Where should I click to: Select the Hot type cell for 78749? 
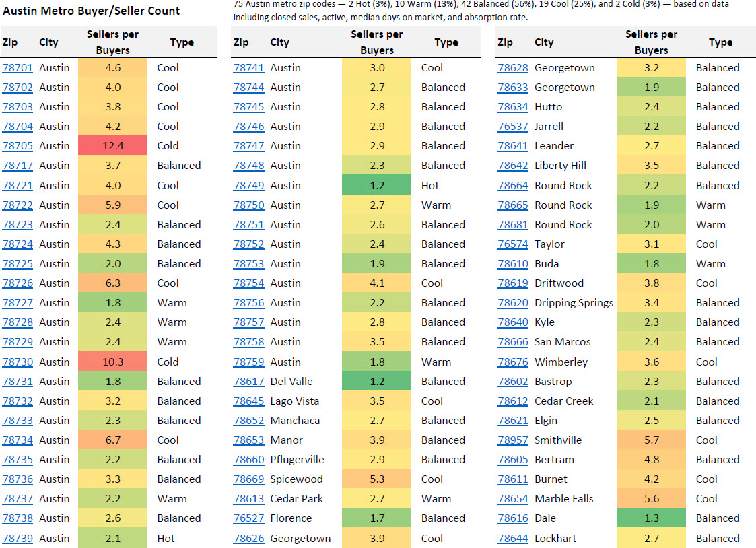[x=429, y=185]
